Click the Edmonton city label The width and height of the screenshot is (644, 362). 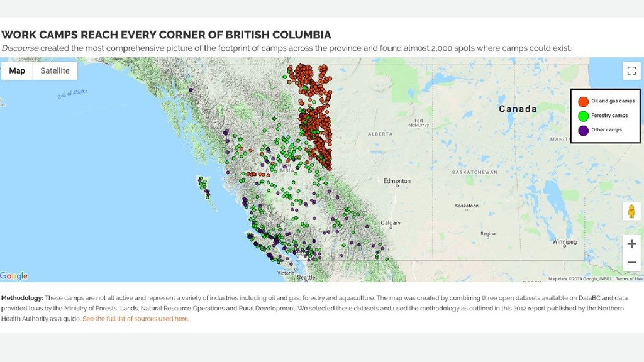[397, 181]
